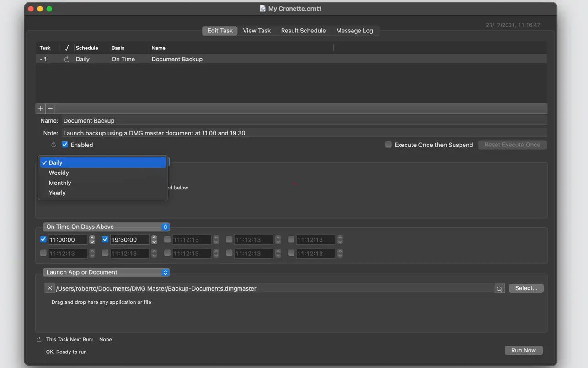This screenshot has width=588, height=368.
Task: Click the Select... file button
Action: pos(526,288)
